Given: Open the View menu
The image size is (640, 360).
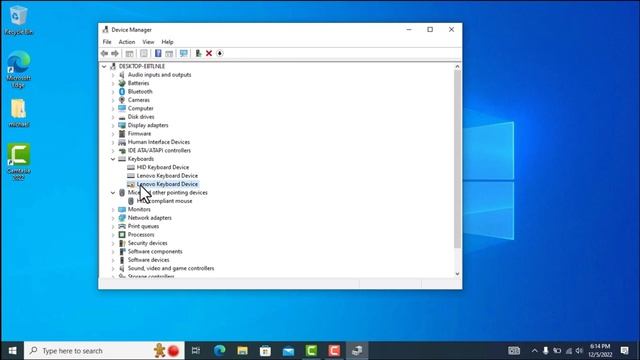Looking at the screenshot, I should pos(148,42).
